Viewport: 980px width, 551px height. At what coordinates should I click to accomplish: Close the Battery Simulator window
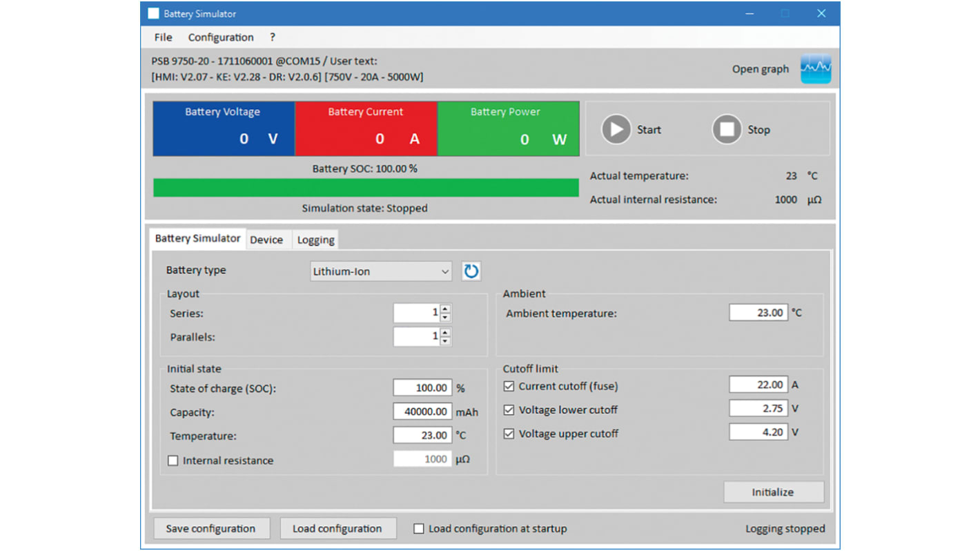pos(821,13)
